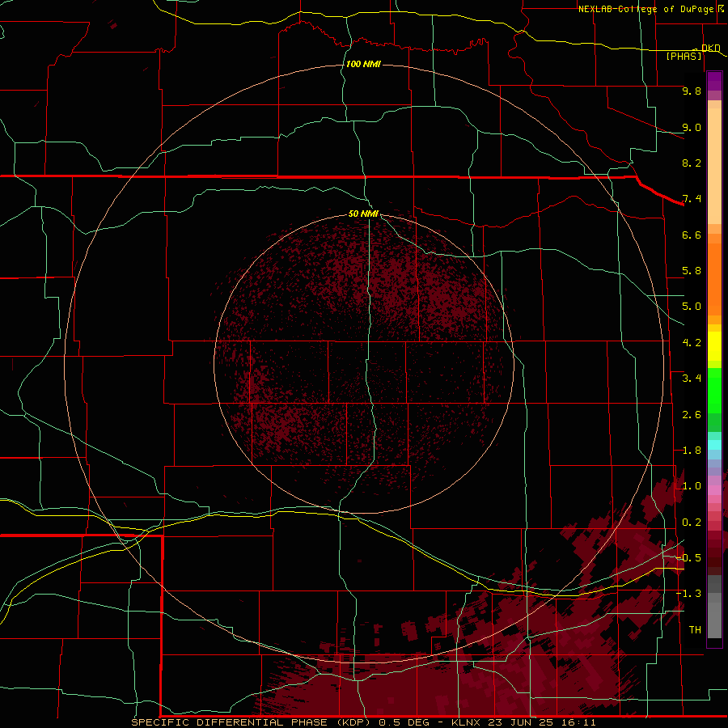
Task: Click the [PHAS] unit label
Action: click(x=684, y=56)
